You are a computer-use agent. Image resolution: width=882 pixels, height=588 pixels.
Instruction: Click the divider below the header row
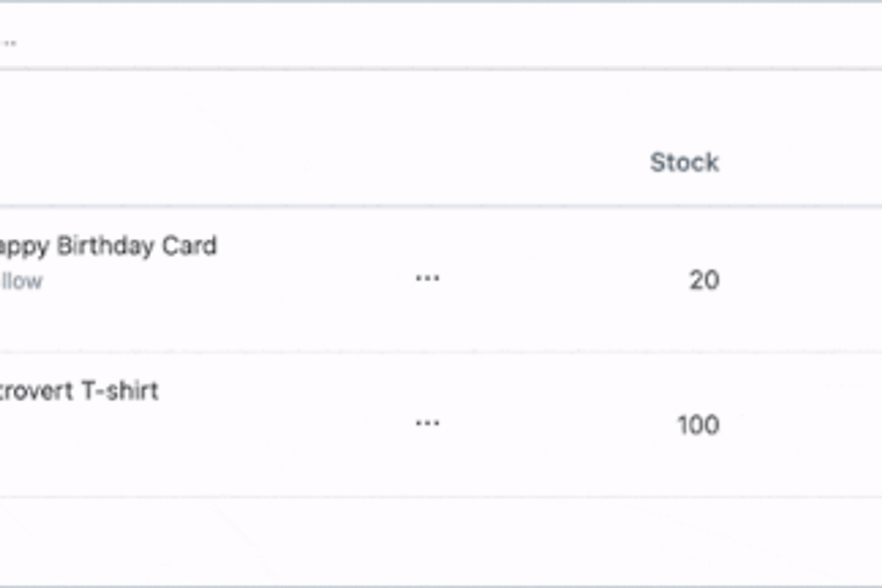coord(437,205)
